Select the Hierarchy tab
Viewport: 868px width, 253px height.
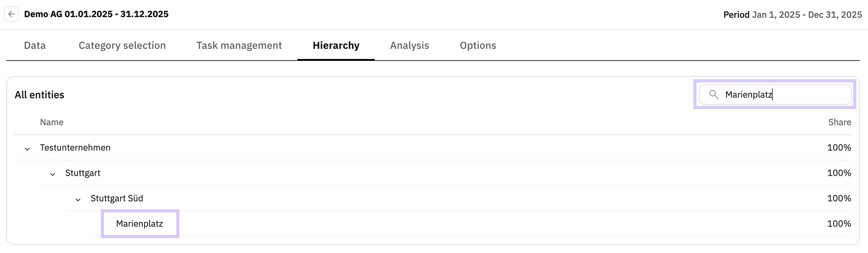[x=336, y=45]
